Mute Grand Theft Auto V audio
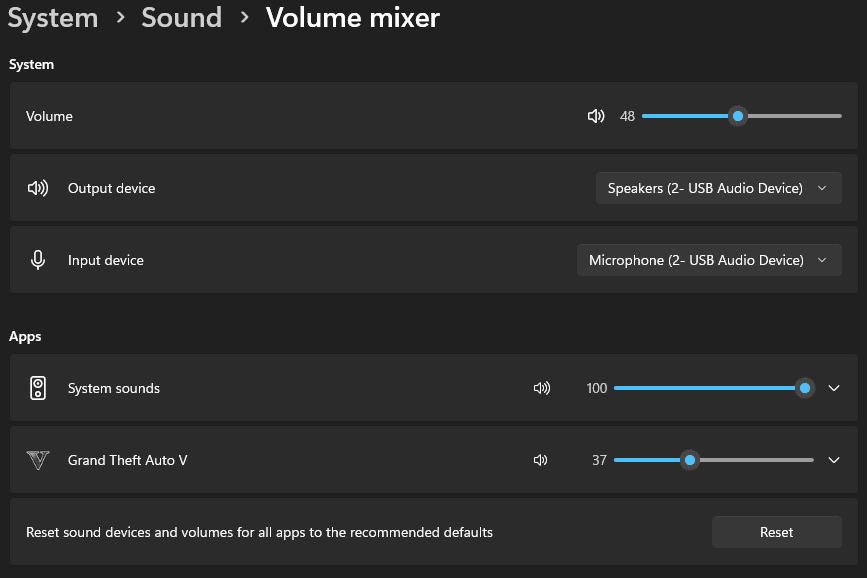The width and height of the screenshot is (867, 578). (x=541, y=460)
